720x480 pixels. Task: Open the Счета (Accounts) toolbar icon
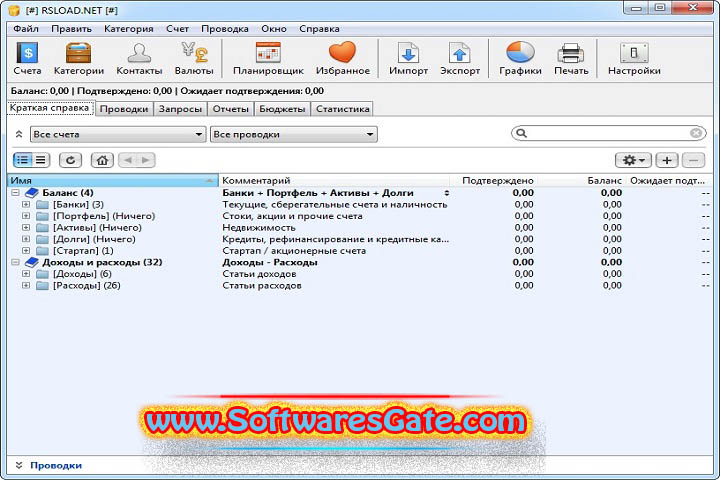pos(27,58)
